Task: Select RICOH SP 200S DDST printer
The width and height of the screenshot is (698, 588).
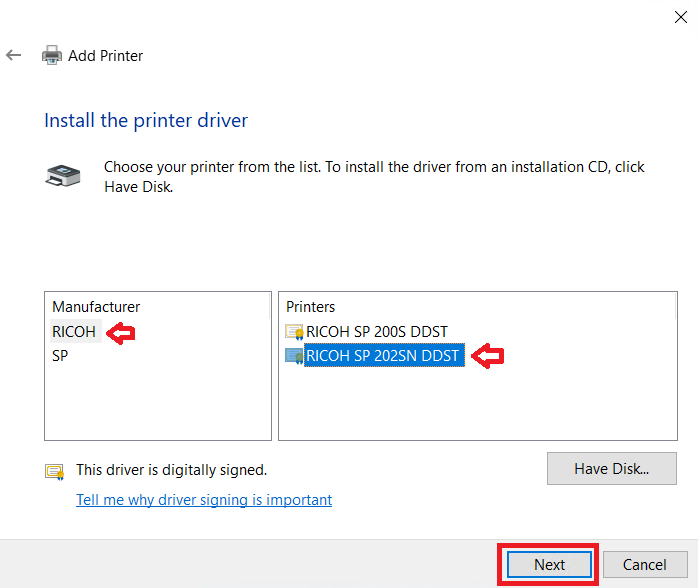Action: tap(377, 332)
